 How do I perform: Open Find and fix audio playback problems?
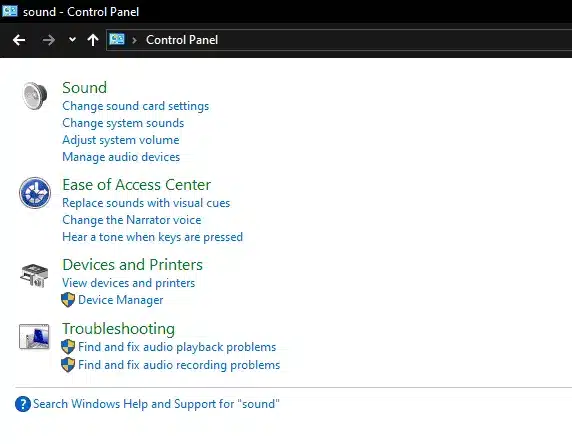[x=177, y=347]
